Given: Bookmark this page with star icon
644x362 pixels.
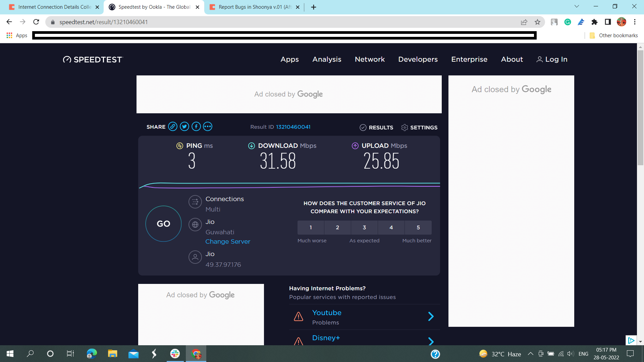Looking at the screenshot, I should tap(538, 22).
